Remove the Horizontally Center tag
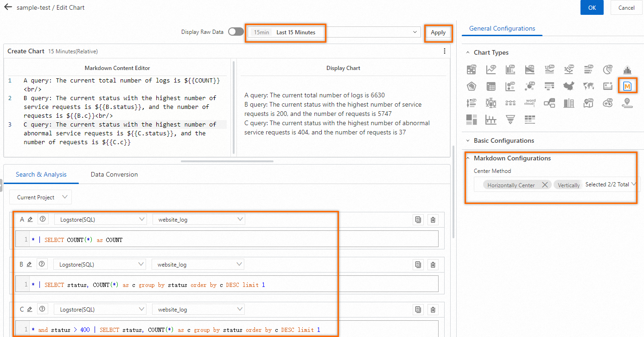Viewport: 644px width, 337px height. [x=545, y=185]
